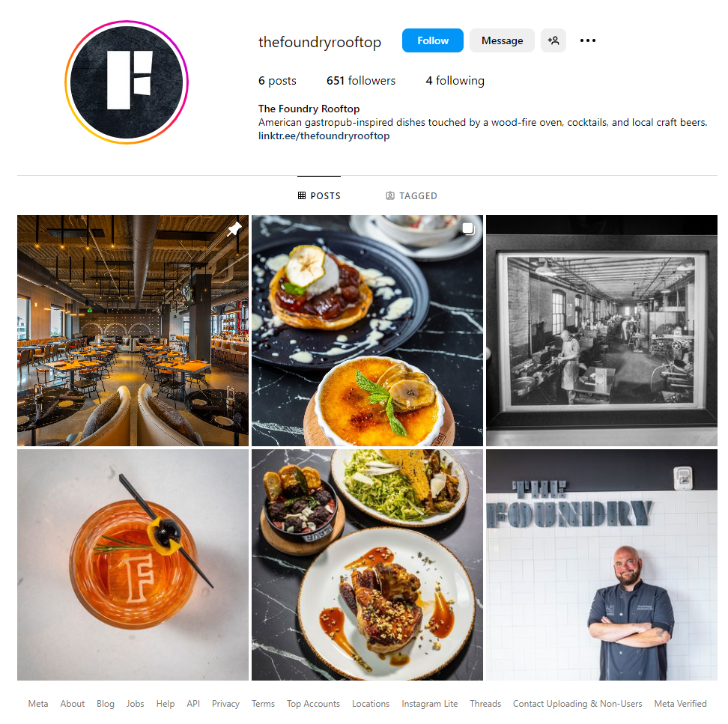Click the pin icon on restaurant interior post

click(x=234, y=229)
